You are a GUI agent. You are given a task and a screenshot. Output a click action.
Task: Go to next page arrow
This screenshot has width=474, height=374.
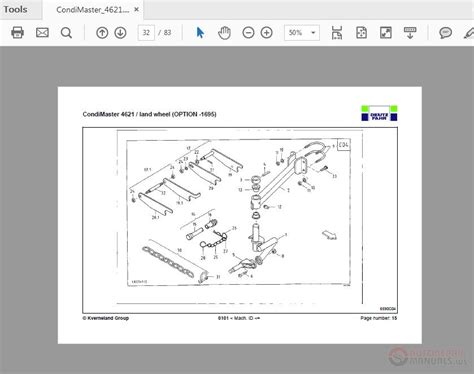click(120, 33)
